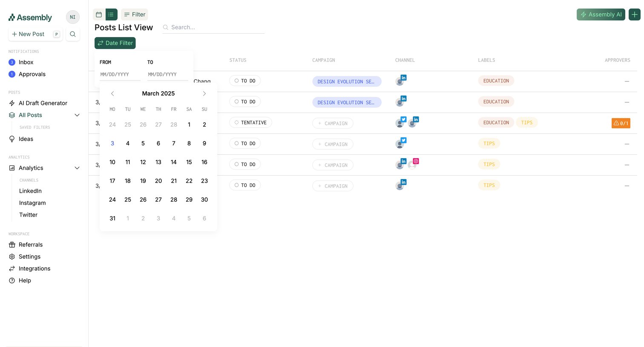
Task: Click the 0/1 approvers warning badge
Action: point(621,123)
